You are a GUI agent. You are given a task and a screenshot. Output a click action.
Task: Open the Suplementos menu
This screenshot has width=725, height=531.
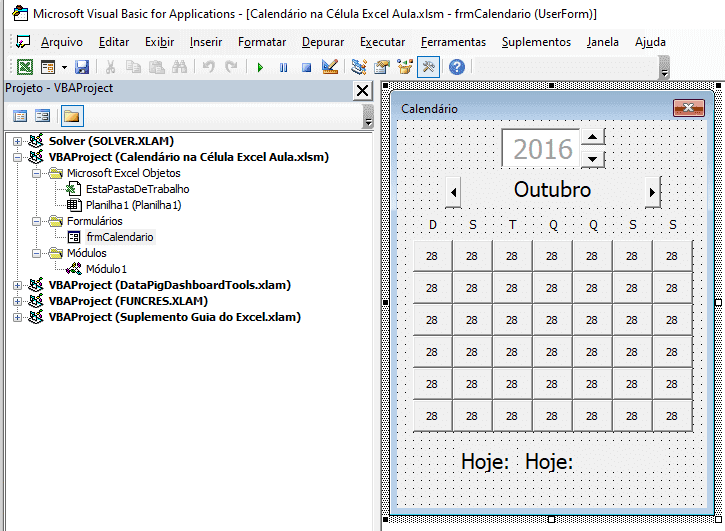pyautogui.click(x=536, y=42)
